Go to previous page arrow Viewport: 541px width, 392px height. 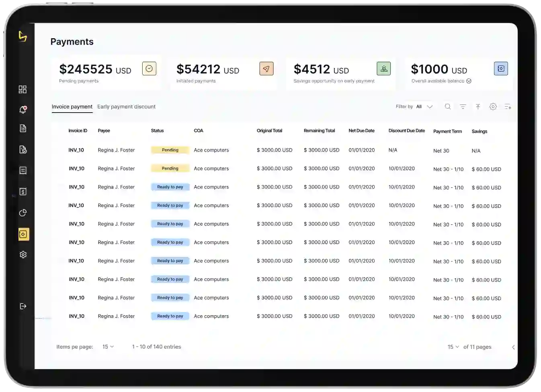point(513,347)
